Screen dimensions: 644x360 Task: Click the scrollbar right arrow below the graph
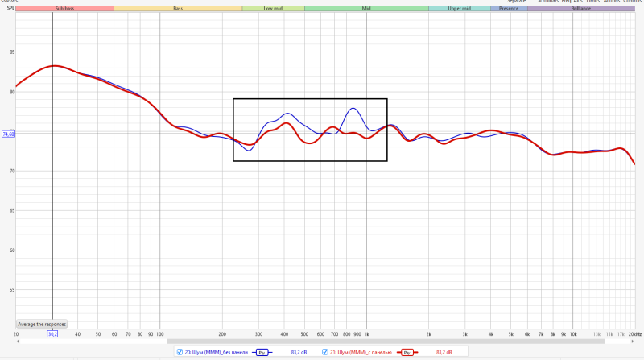tap(633, 341)
